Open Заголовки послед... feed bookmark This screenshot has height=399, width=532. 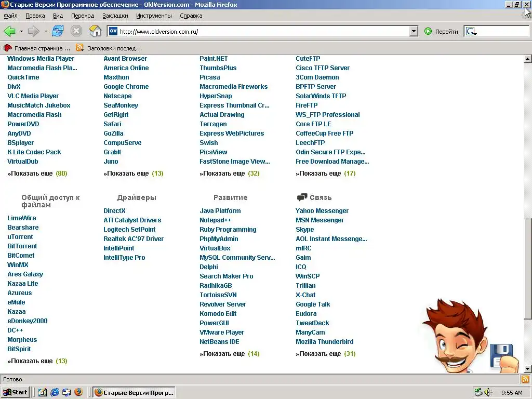[109, 48]
